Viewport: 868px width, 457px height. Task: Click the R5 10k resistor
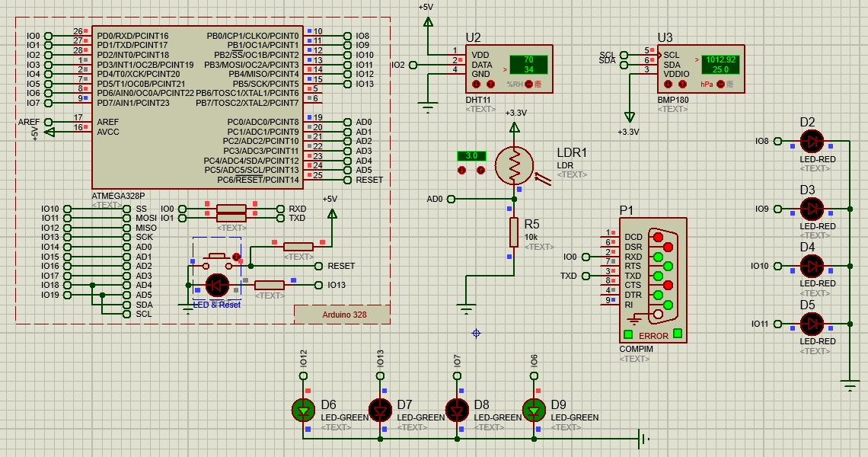pos(515,232)
